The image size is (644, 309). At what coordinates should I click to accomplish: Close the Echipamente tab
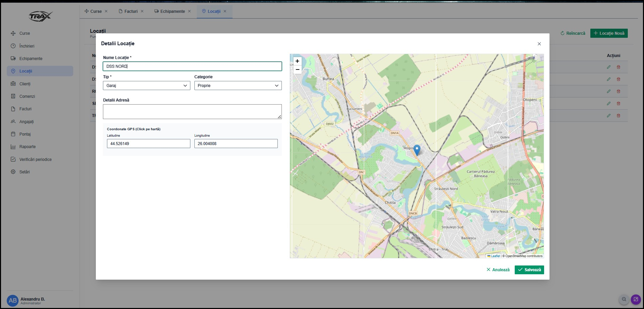click(189, 11)
